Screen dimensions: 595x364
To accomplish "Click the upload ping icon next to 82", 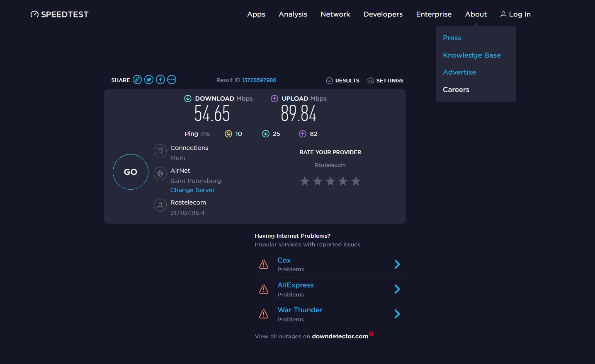I will 303,134.
